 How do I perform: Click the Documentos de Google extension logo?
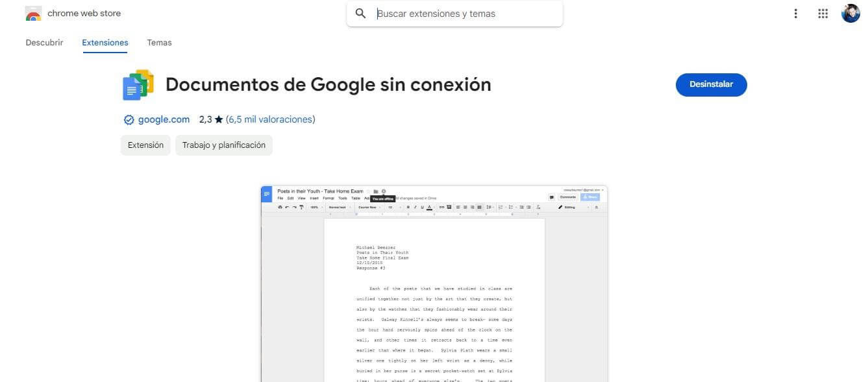click(137, 84)
